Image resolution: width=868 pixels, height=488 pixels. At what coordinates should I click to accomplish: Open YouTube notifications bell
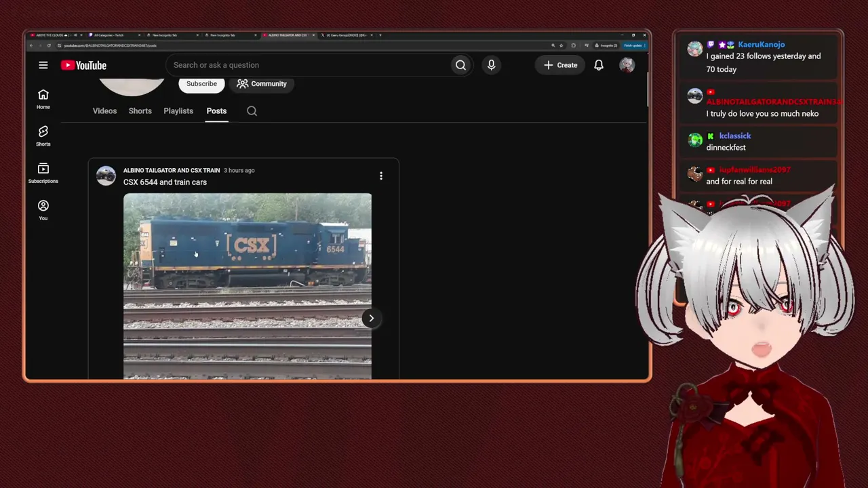pos(599,65)
